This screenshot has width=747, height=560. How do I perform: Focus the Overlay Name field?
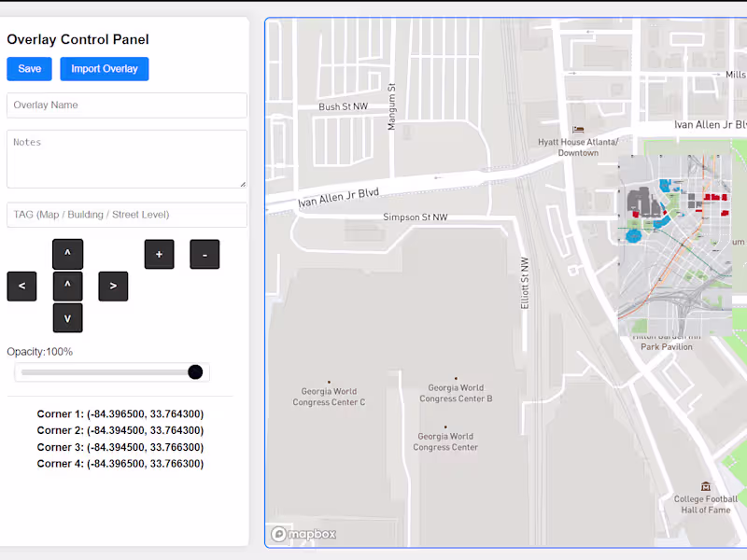[126, 105]
